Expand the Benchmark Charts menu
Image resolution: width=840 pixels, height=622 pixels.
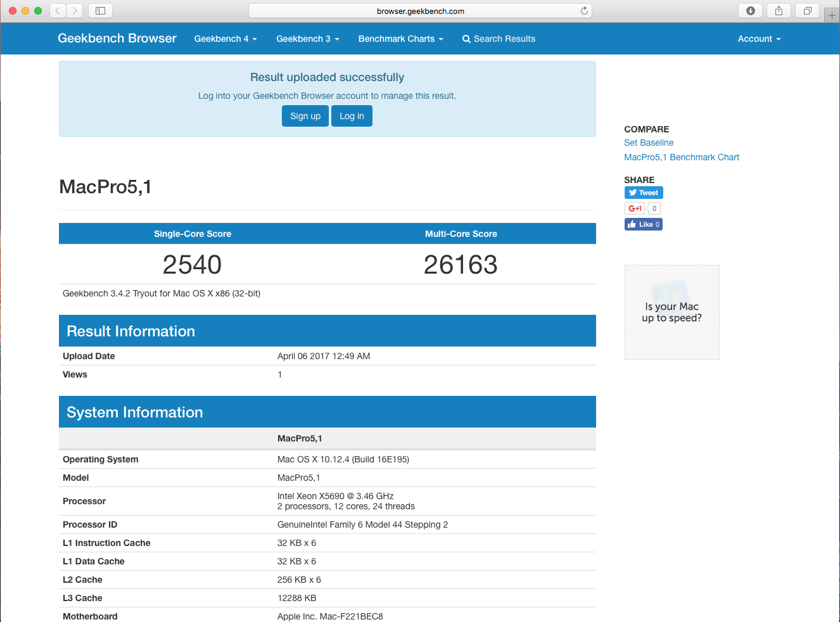pyautogui.click(x=400, y=39)
